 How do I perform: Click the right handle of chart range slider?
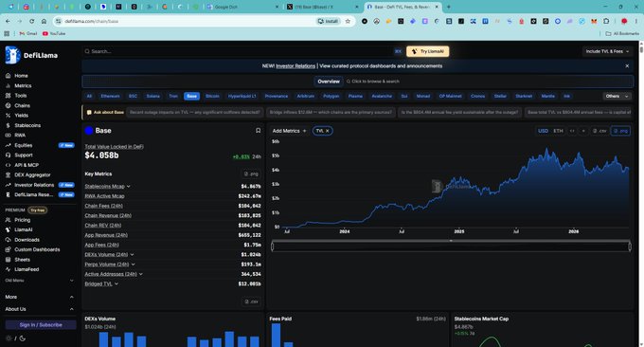pyautogui.click(x=630, y=247)
